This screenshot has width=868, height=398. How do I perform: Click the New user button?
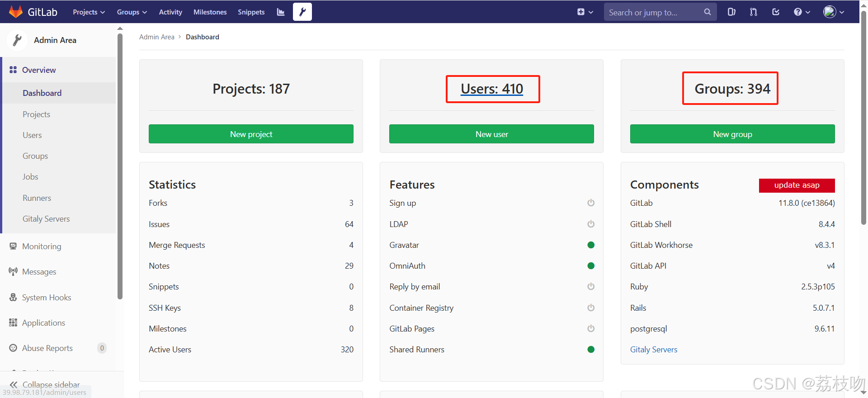pyautogui.click(x=491, y=134)
